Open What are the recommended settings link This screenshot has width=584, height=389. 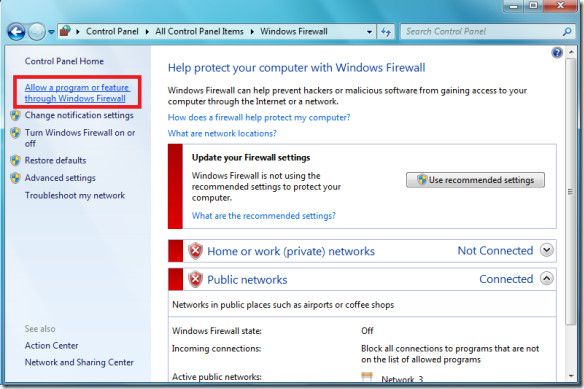[264, 216]
